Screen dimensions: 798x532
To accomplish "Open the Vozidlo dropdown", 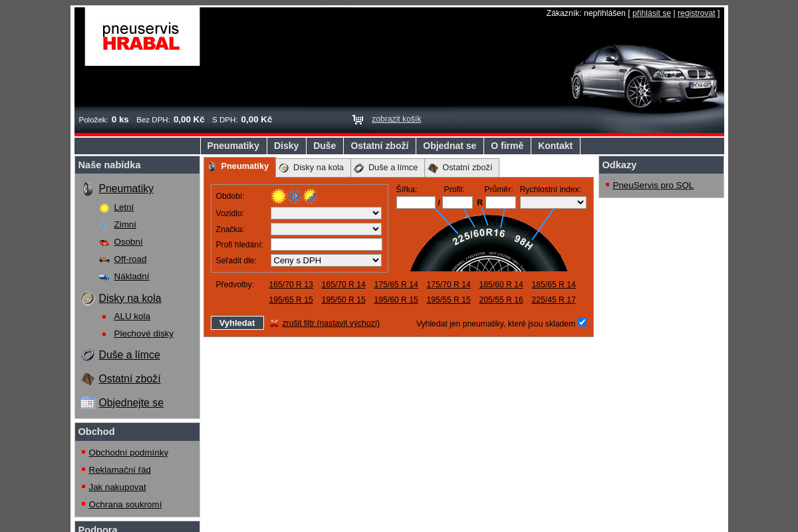I will (326, 213).
